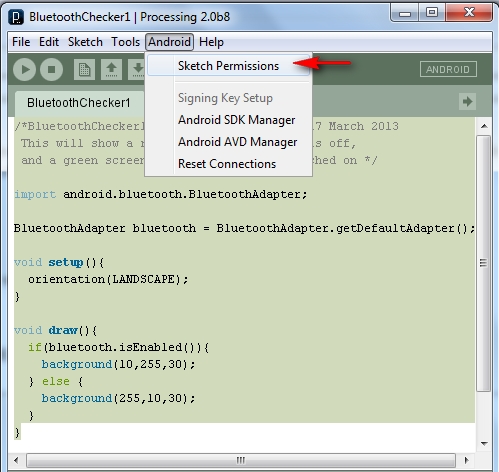
Task: Click the vertical scrollbar down arrow
Action: [x=484, y=444]
